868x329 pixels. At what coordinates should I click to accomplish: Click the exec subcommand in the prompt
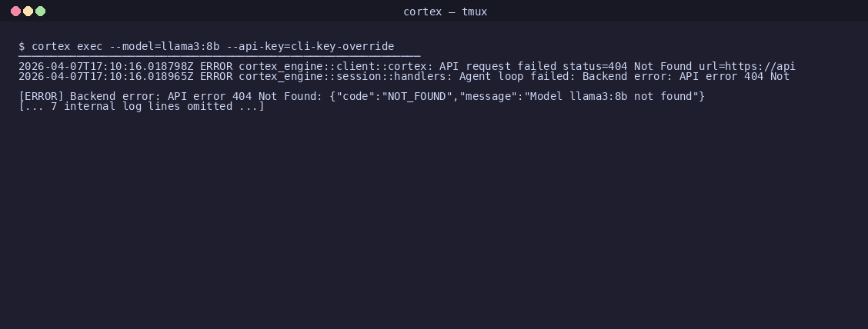(x=90, y=46)
